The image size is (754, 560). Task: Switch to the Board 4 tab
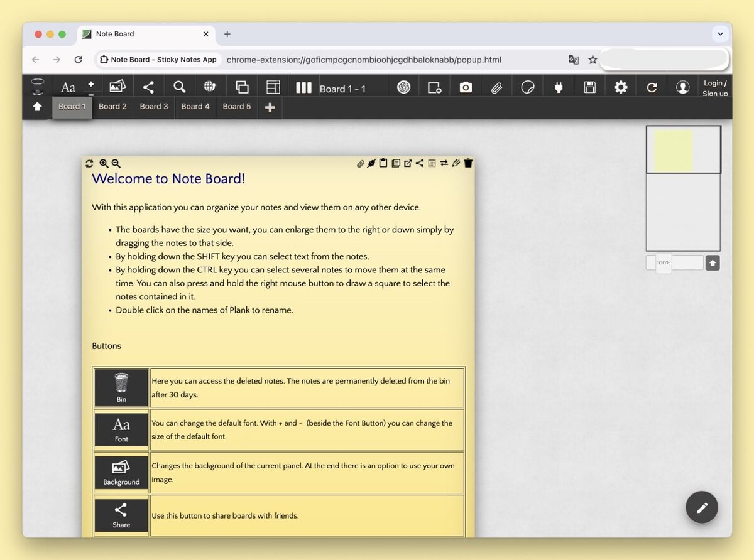pos(195,107)
